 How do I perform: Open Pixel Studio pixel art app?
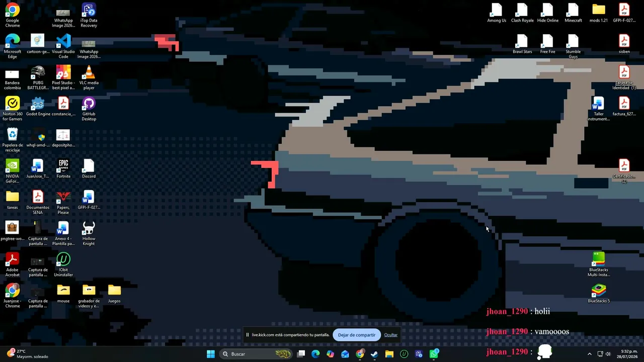click(x=63, y=78)
